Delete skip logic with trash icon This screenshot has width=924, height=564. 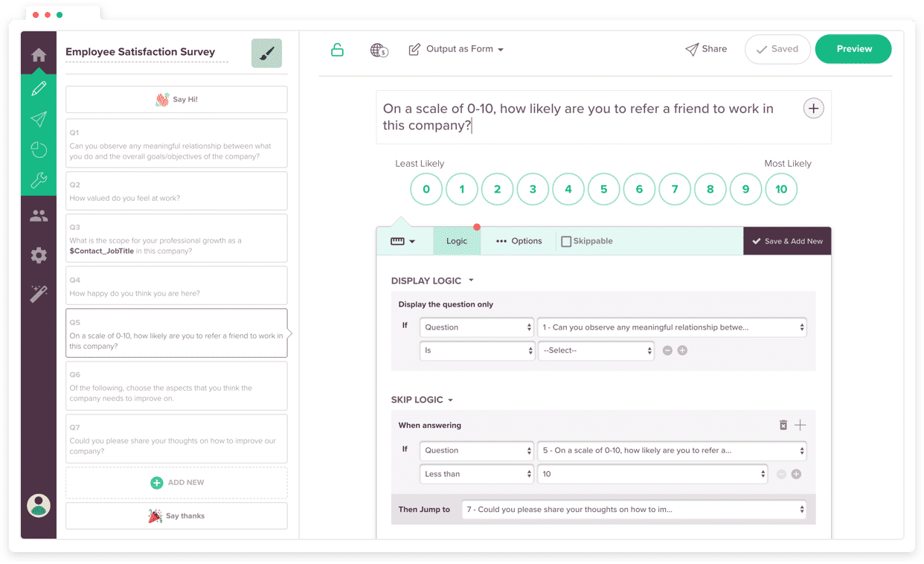pyautogui.click(x=783, y=425)
